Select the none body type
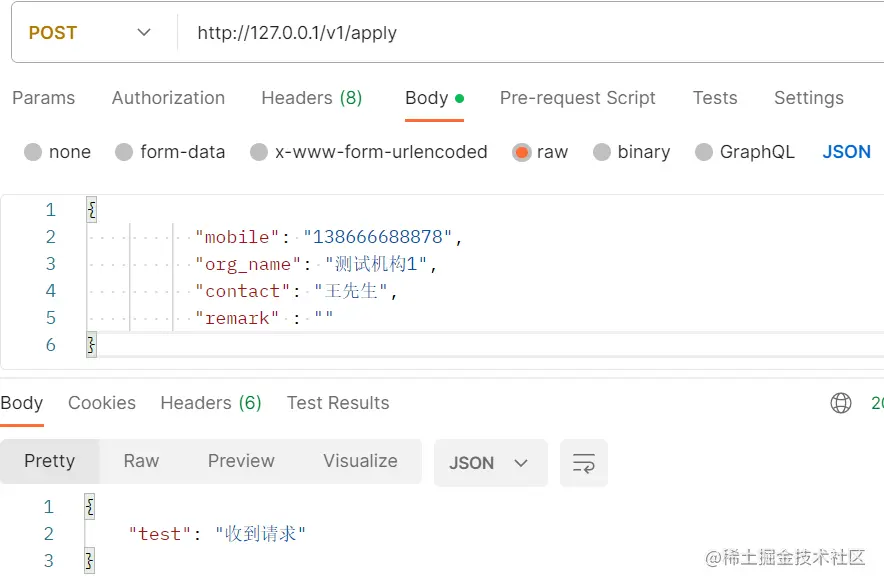 (58, 152)
